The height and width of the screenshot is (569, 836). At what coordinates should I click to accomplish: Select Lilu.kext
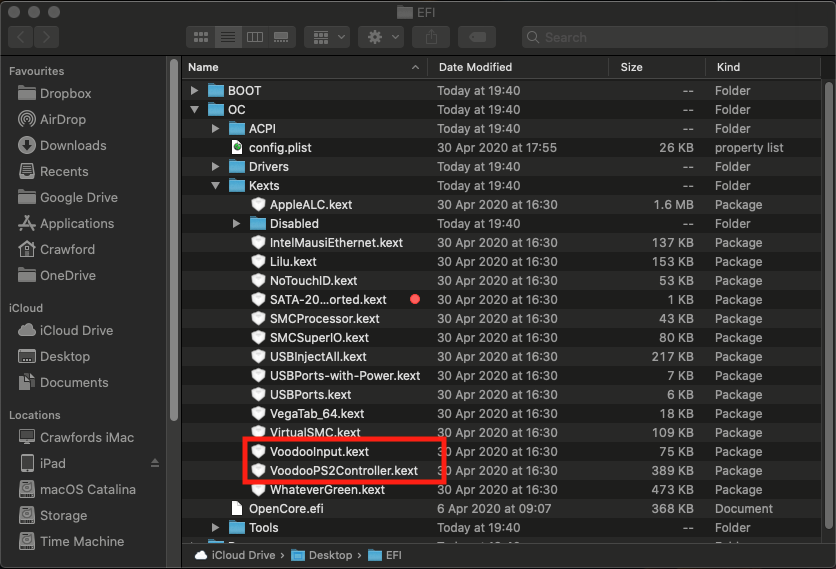tap(501, 262)
